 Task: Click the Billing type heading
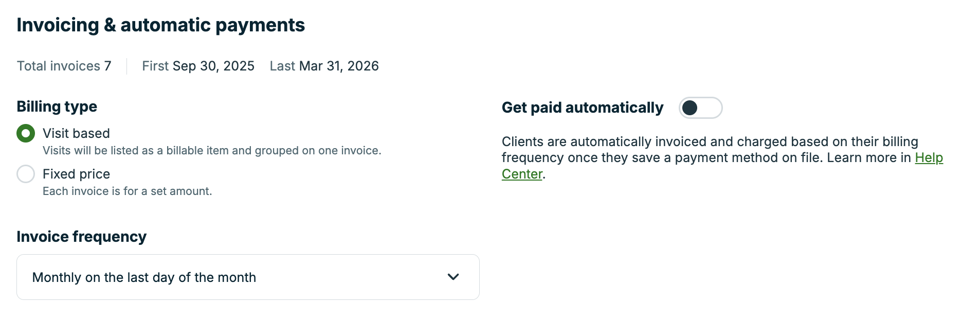click(x=57, y=106)
